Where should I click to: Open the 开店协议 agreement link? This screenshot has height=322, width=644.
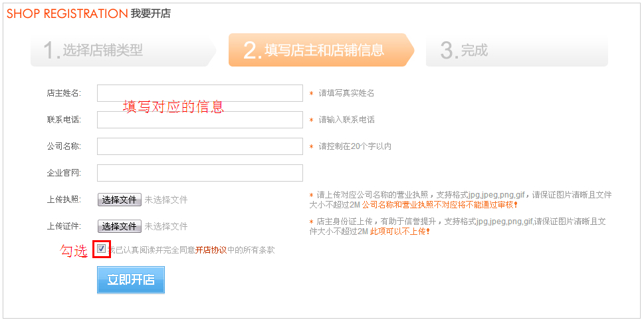pos(211,250)
